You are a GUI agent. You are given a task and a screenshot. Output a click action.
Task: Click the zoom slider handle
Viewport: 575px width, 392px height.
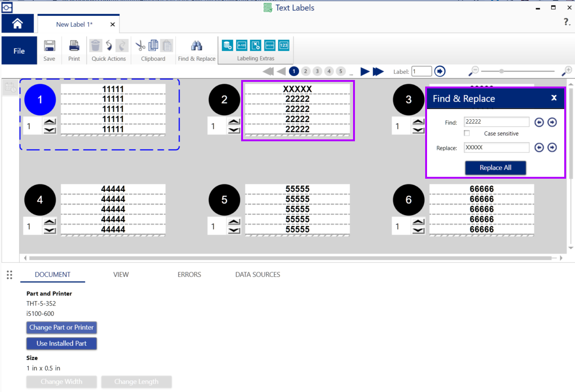coord(501,72)
